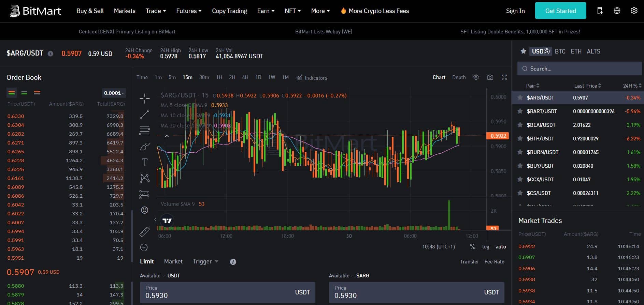
Task: Open the More dropdown menu
Action: coord(320,11)
